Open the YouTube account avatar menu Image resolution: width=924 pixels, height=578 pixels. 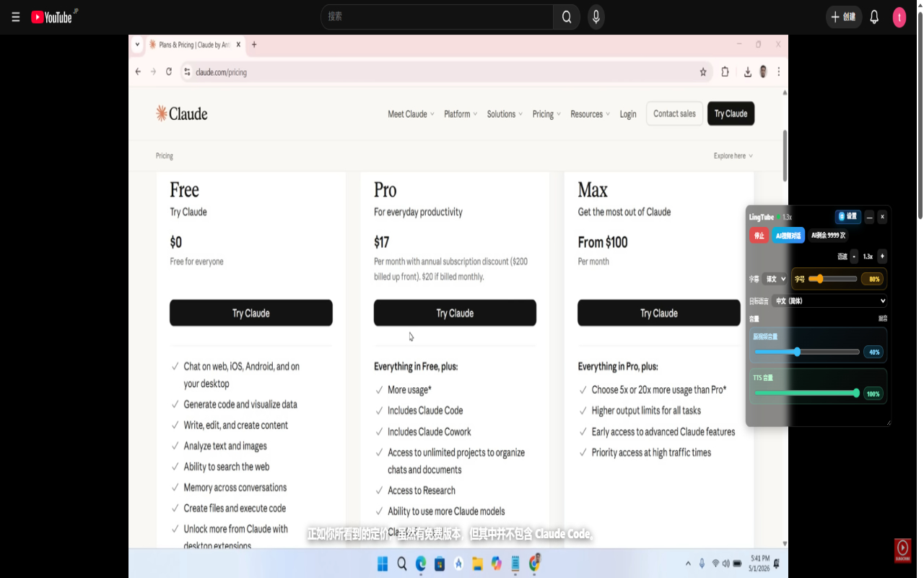(x=899, y=17)
